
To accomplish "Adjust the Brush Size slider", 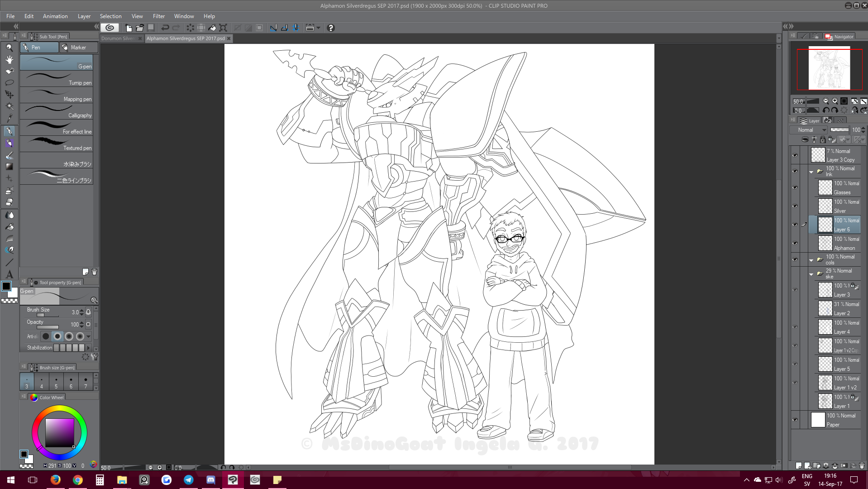I will [x=48, y=315].
